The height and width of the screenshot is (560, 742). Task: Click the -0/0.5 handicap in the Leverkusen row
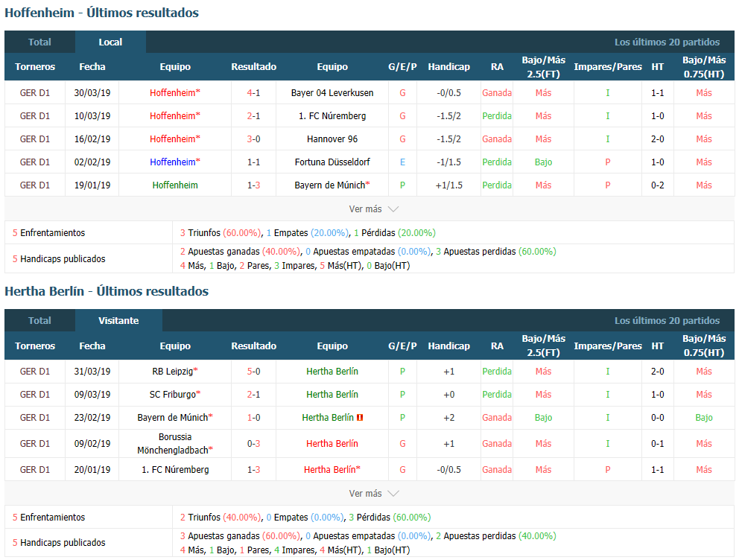[x=448, y=92]
